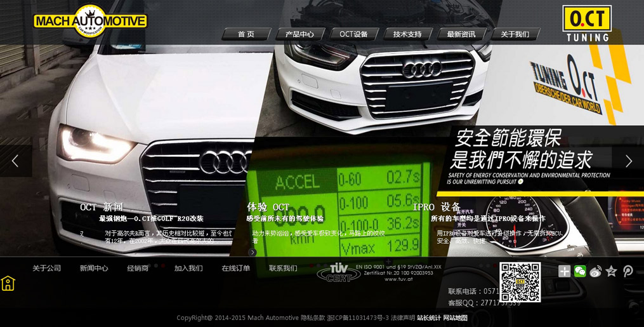Click the O.CT Tuning logo
The image size is (644, 327).
coord(588,23)
